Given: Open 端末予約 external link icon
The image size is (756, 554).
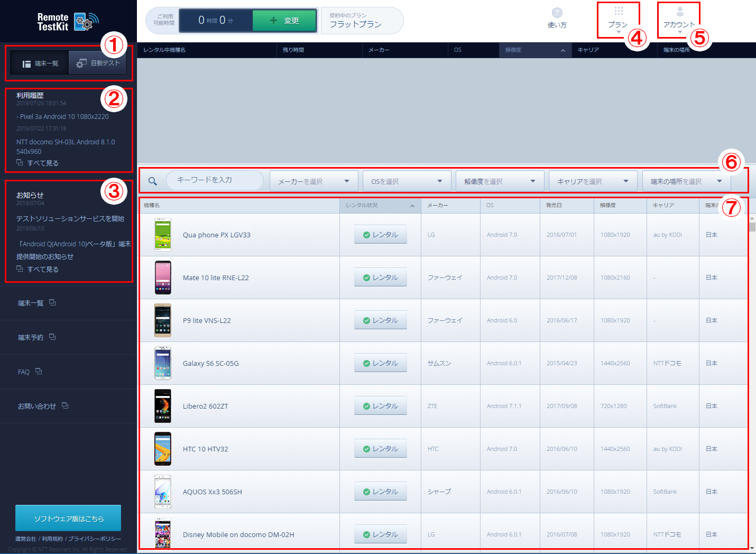Looking at the screenshot, I should coord(52,337).
